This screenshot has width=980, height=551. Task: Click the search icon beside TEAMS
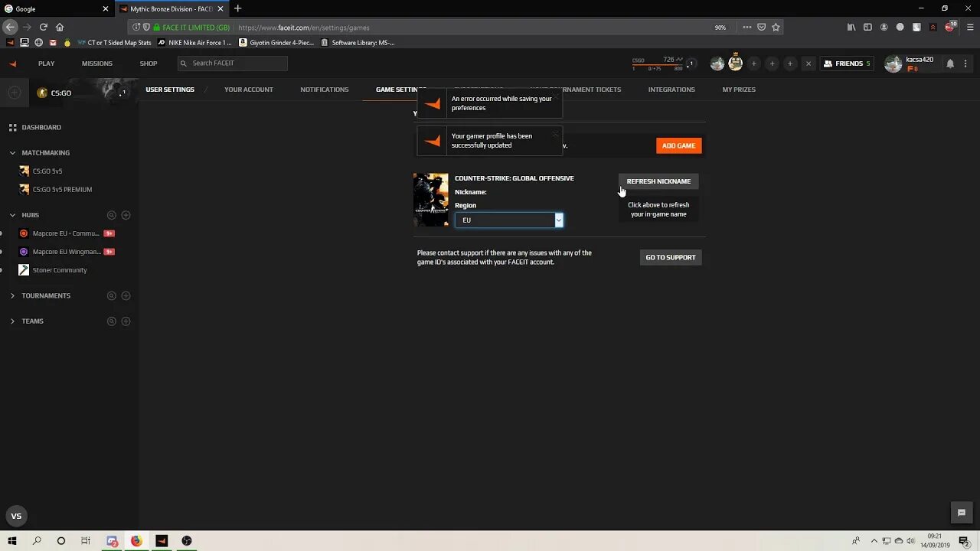pos(112,321)
